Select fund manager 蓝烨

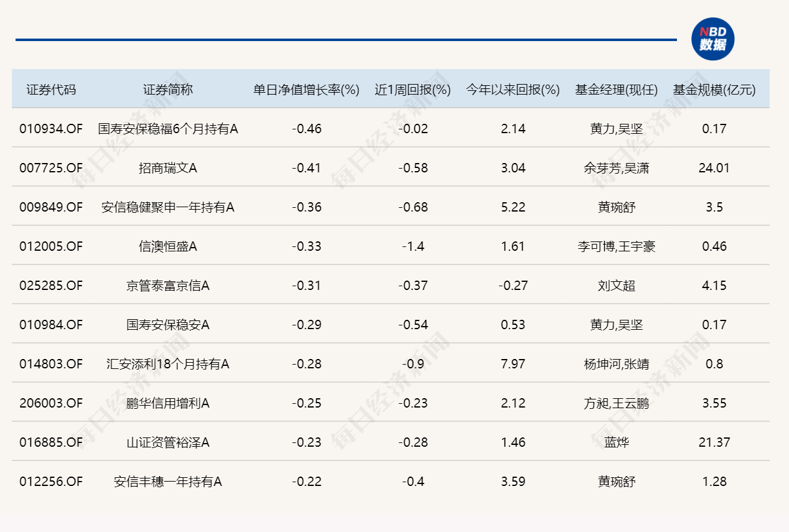pos(616,442)
